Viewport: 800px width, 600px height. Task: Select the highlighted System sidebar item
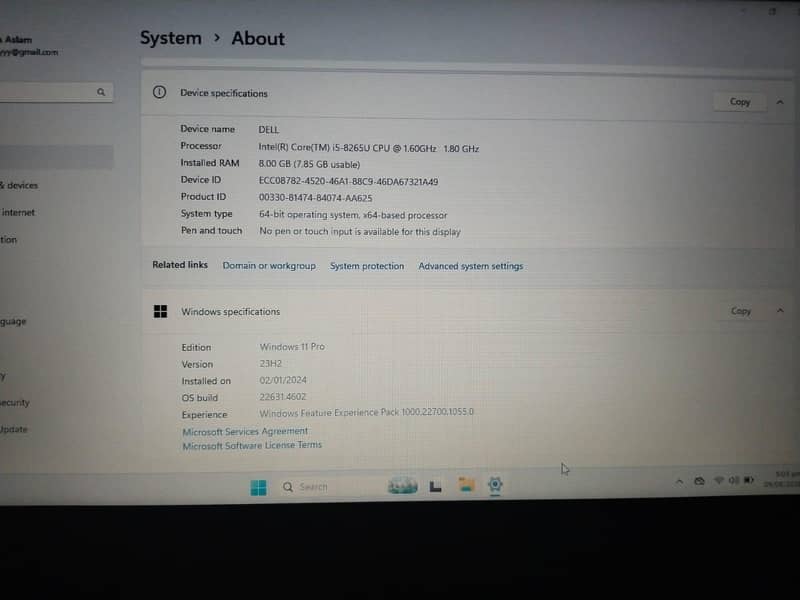[x=56, y=157]
